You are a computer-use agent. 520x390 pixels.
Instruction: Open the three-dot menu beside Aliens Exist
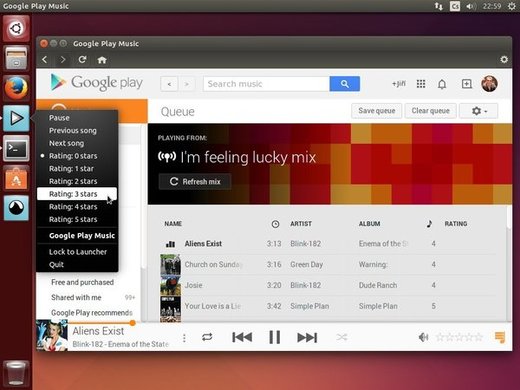coord(184,338)
